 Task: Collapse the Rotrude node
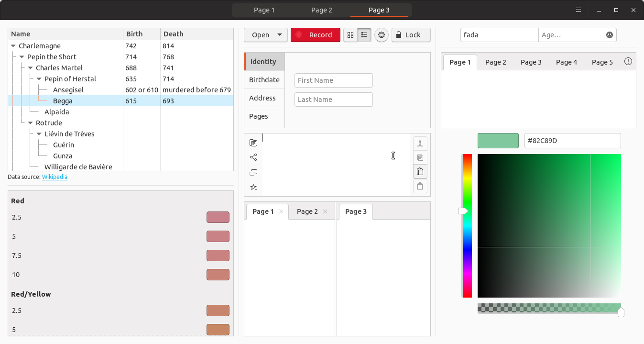31,123
